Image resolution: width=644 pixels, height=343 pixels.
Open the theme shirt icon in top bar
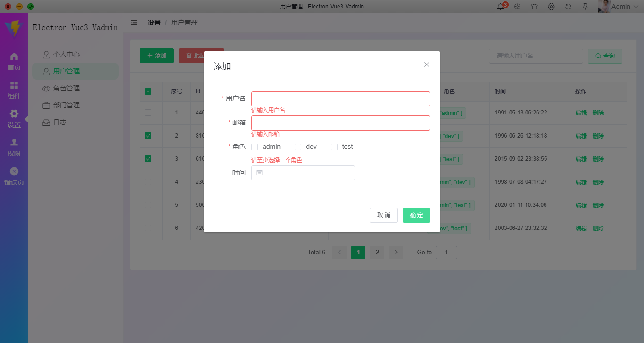[534, 6]
